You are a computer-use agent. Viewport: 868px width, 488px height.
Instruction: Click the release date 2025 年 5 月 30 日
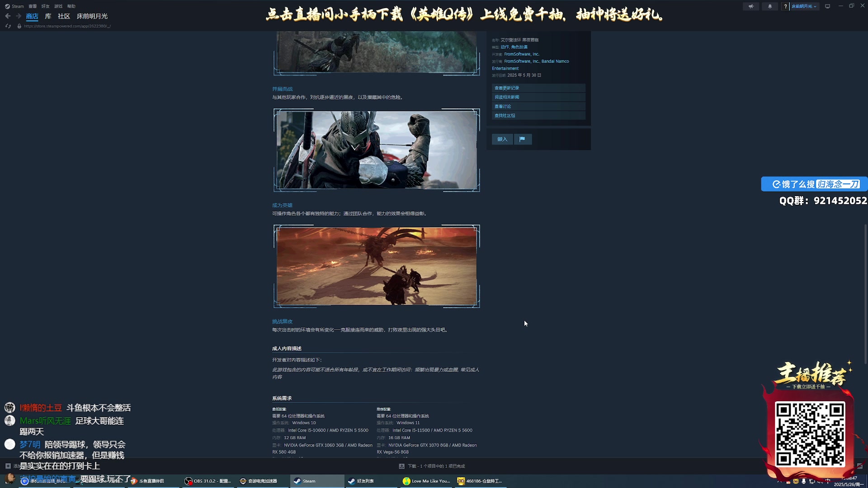524,75
